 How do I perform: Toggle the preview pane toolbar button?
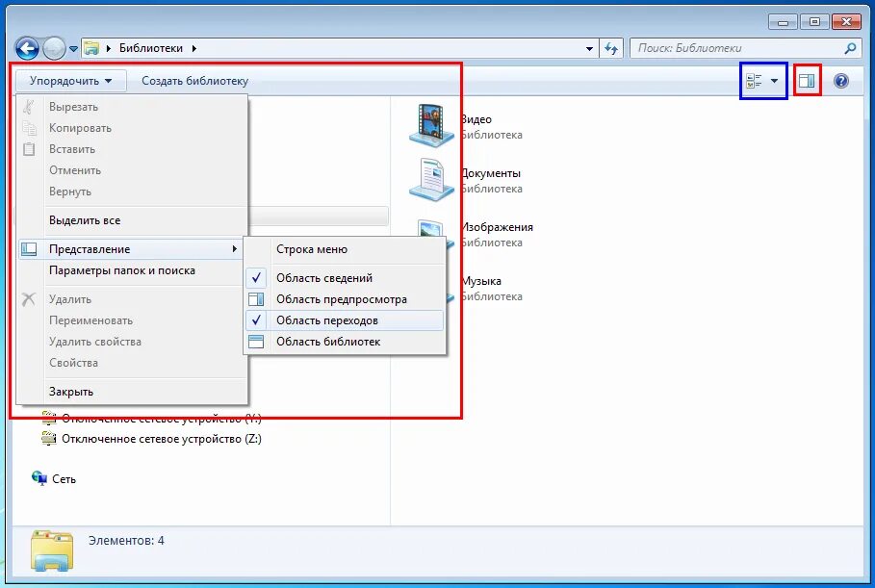point(807,81)
